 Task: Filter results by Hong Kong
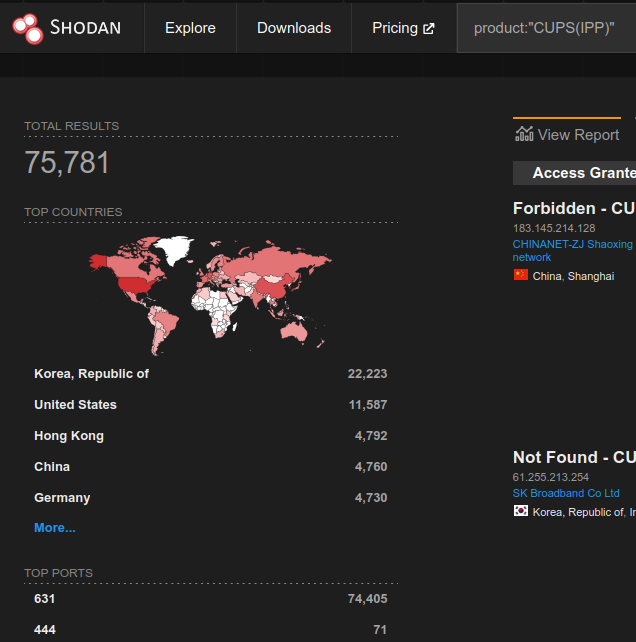pos(68,436)
